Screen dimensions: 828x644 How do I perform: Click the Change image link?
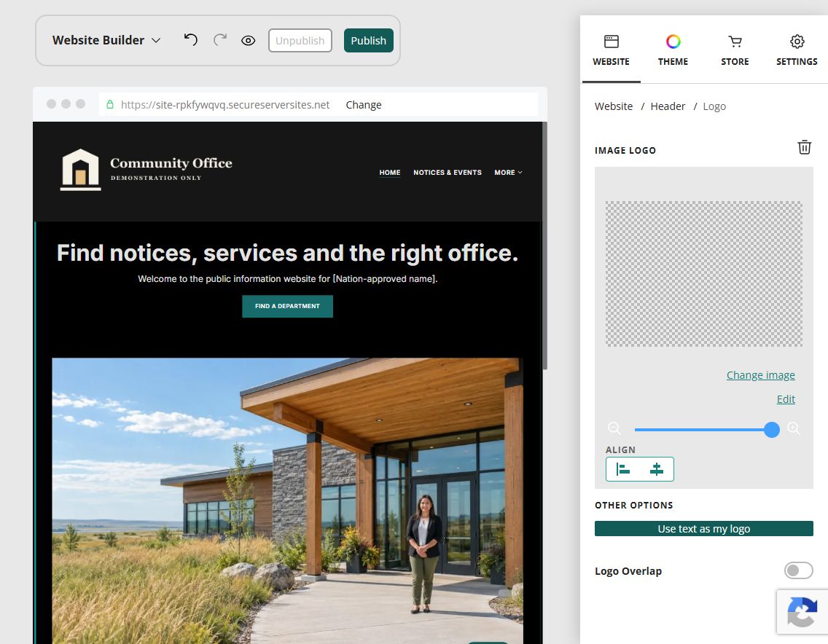tap(760, 375)
